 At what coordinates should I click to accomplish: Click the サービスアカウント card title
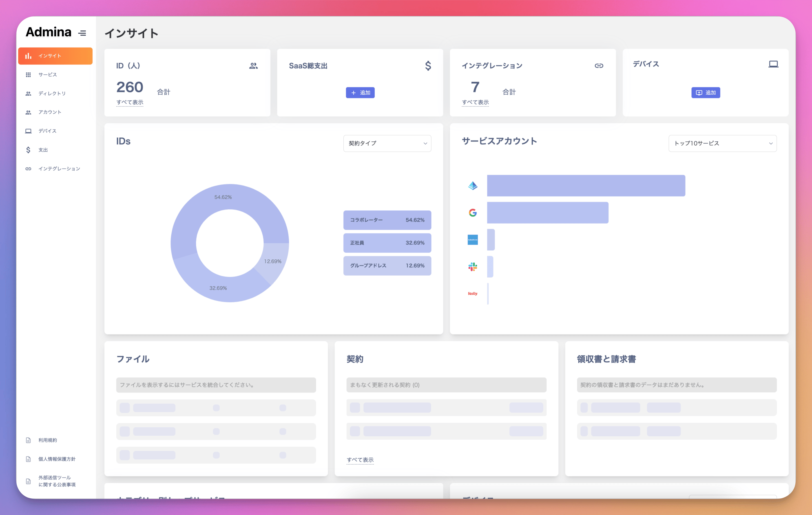pyautogui.click(x=499, y=141)
